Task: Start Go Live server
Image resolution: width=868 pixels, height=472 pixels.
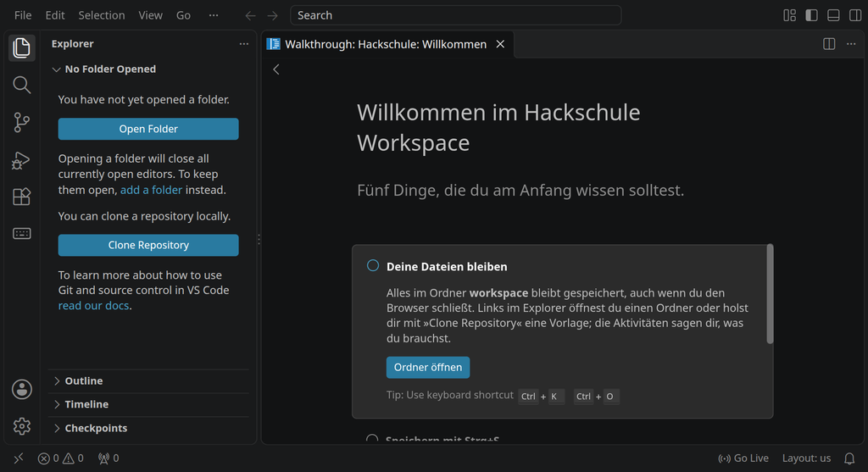Action: 743,458
